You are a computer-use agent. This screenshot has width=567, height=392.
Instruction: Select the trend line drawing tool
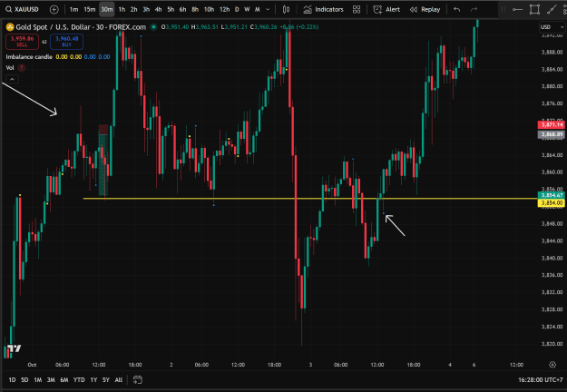[552, 10]
